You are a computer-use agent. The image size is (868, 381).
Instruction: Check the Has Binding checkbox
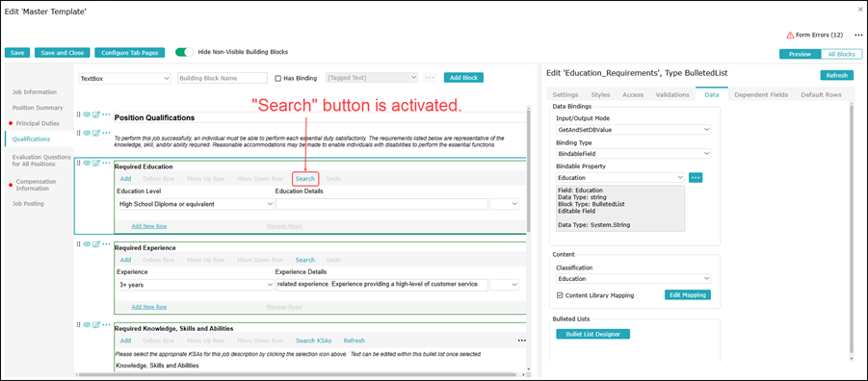click(x=278, y=79)
